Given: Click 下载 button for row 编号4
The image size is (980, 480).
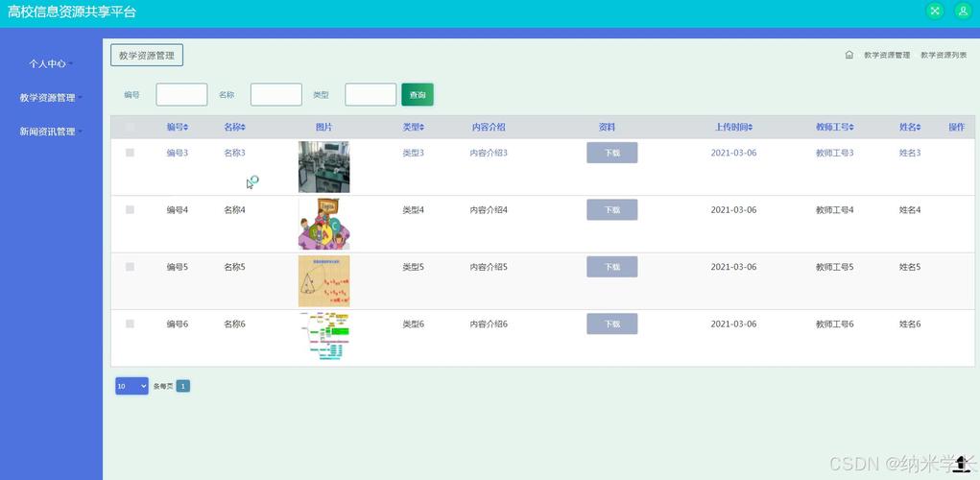Looking at the screenshot, I should (611, 210).
